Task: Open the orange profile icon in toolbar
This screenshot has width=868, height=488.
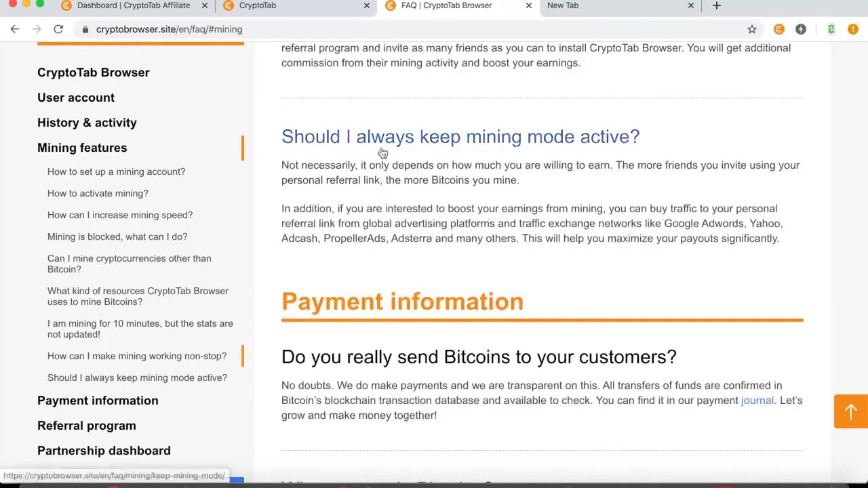Action: [853, 29]
